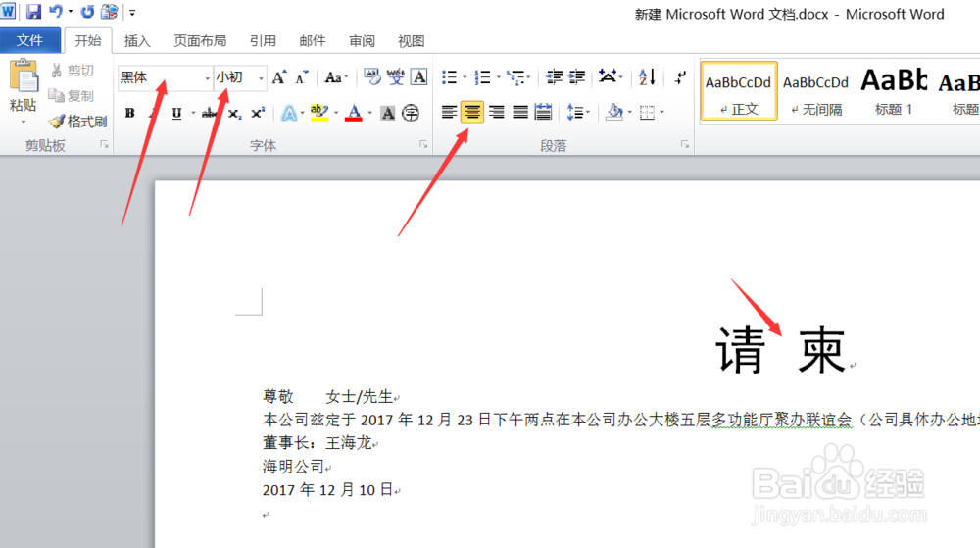This screenshot has width=980, height=548.
Task: Switch to the 插入 (Insert) tab
Action: point(137,41)
